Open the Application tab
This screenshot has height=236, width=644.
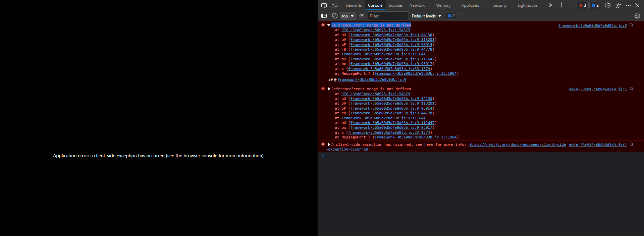pos(471,5)
